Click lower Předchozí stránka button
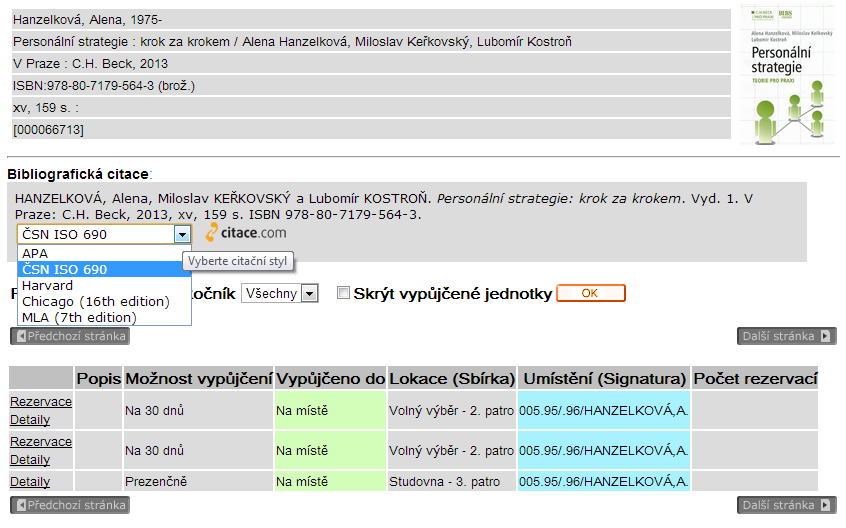Viewport: 846px width, 528px height. [70, 505]
